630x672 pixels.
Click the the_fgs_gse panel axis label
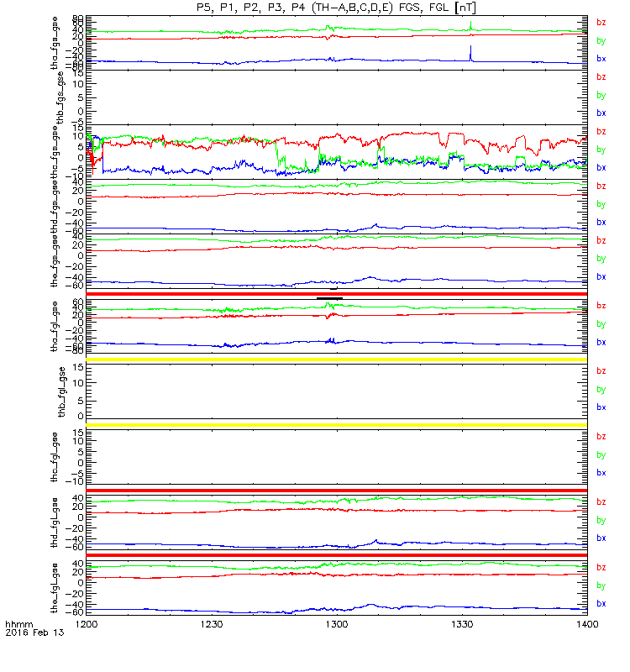(x=54, y=261)
